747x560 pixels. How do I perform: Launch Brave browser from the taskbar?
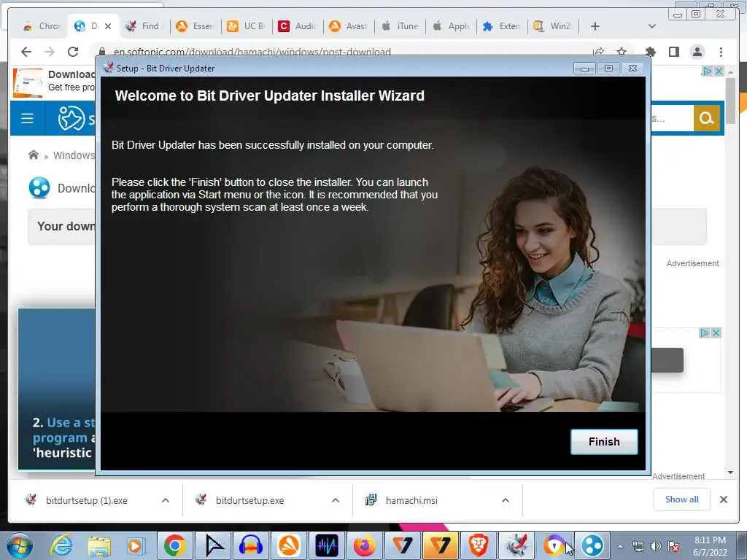tap(479, 545)
